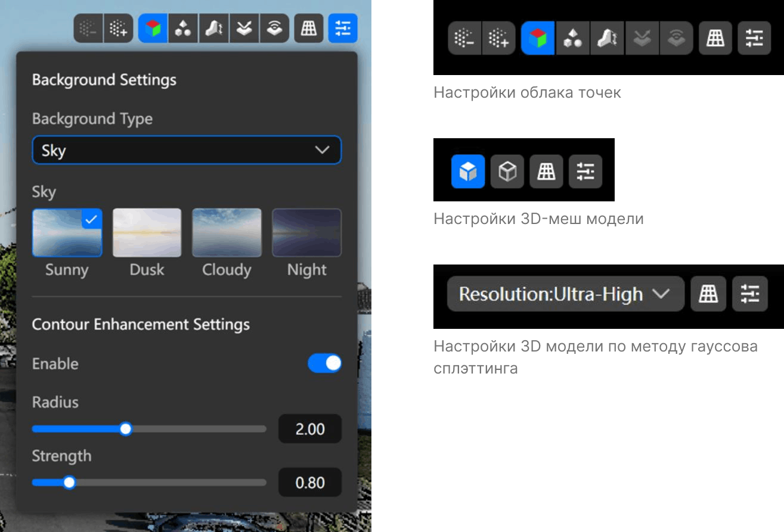Toggle grid icon next to Resolution dropdown
Screen dimensions: 784x532
tap(708, 294)
